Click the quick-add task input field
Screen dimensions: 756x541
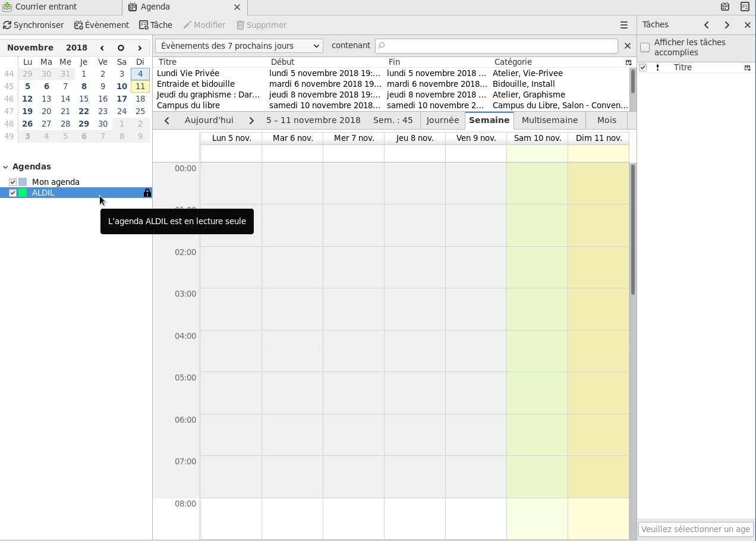tap(695, 529)
